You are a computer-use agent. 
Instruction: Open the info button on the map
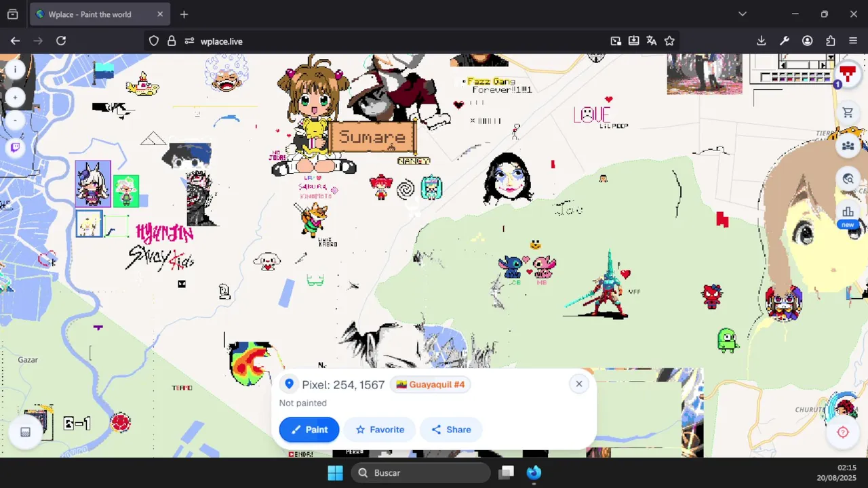(x=15, y=69)
